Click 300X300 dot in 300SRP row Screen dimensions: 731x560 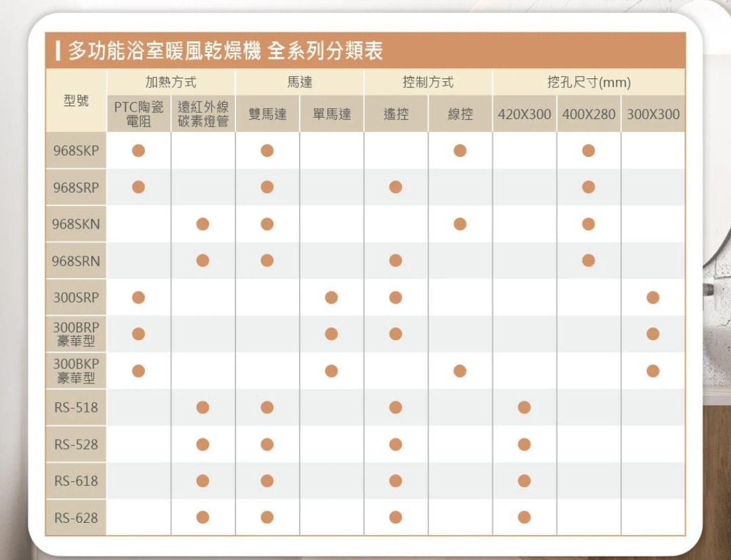click(652, 298)
